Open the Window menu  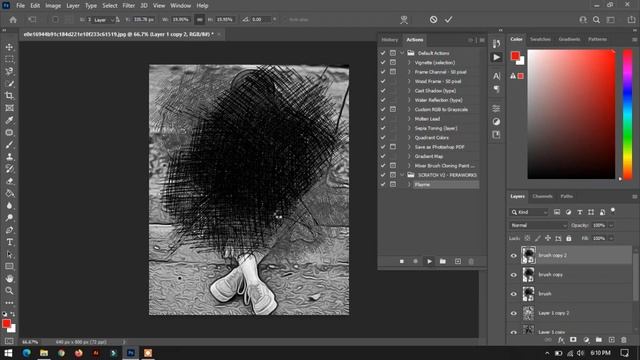pyautogui.click(x=180, y=6)
